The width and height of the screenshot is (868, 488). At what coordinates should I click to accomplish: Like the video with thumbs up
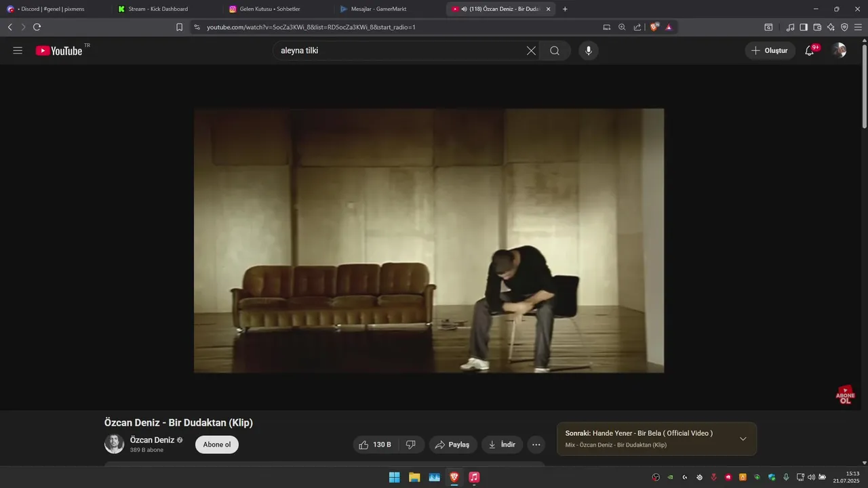click(x=375, y=445)
